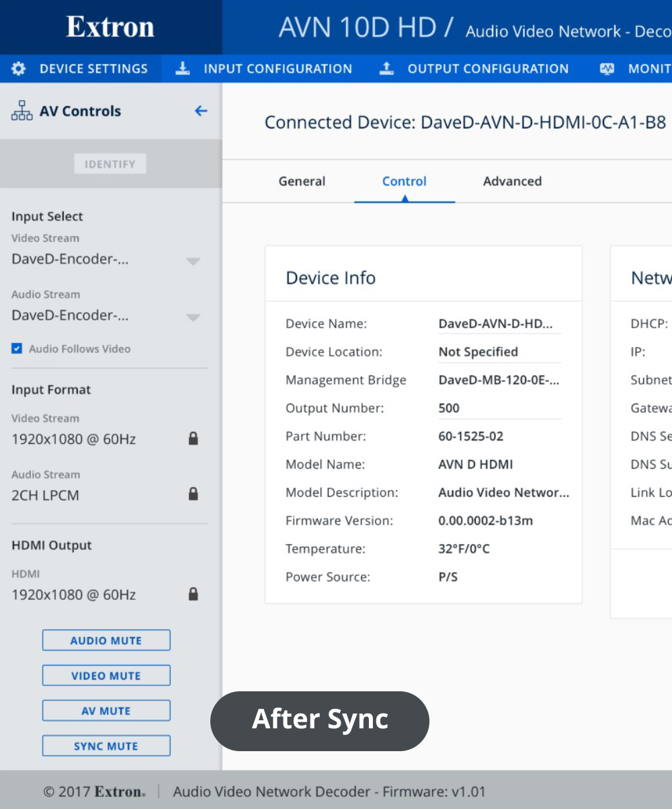Click the AV Controls network icon
The width and height of the screenshot is (672, 809).
(x=22, y=110)
